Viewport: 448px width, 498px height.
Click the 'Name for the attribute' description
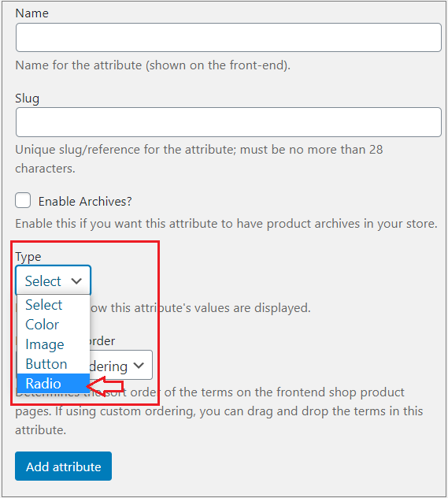pyautogui.click(x=153, y=65)
